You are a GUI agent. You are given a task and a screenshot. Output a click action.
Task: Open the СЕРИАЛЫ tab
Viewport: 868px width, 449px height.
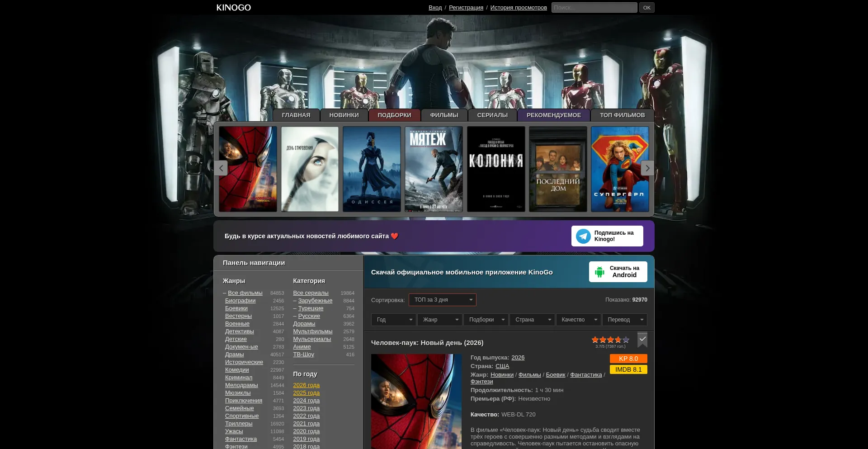(x=492, y=115)
